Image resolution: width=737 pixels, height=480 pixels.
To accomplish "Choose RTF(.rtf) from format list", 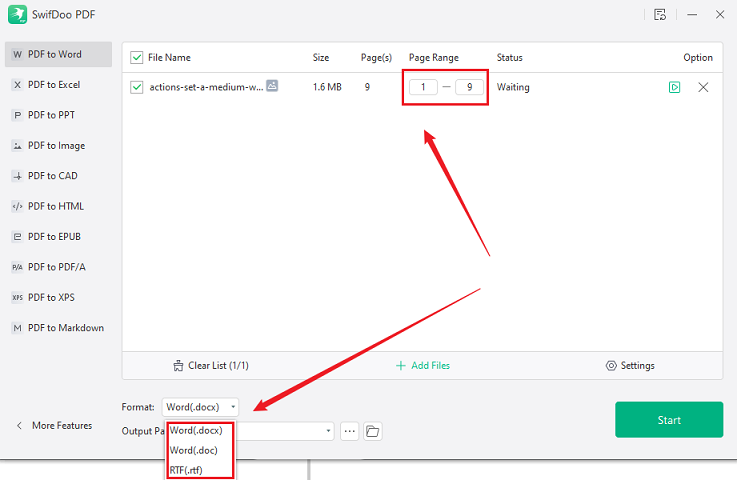I will (186, 470).
